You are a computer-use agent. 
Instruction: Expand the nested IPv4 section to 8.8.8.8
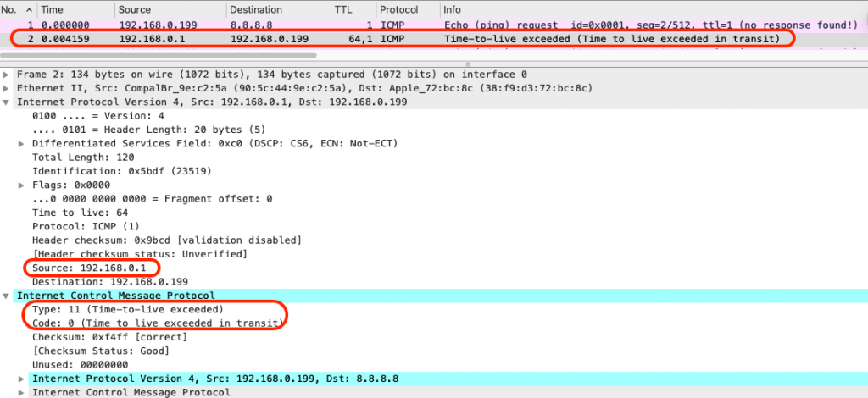click(22, 378)
